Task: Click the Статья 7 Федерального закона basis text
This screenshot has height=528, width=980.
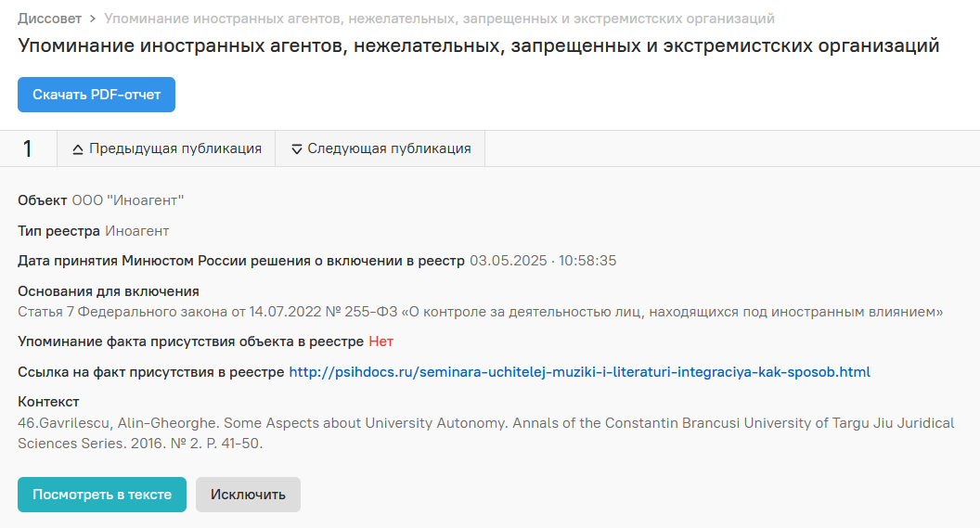Action: (x=480, y=311)
